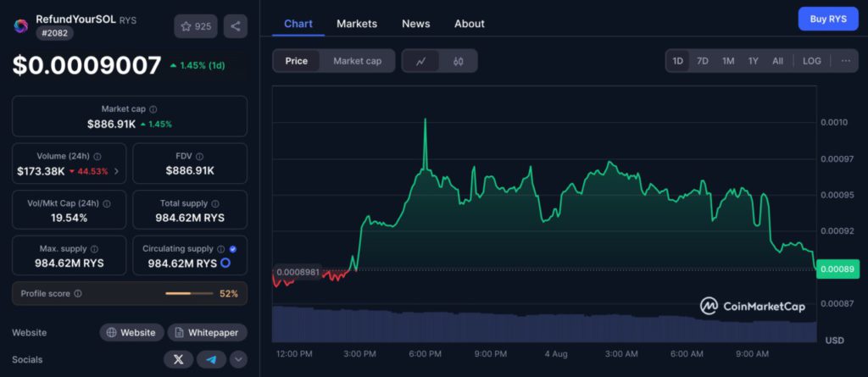Open the News tab
Screen dimensions: 868x377
[415, 24]
